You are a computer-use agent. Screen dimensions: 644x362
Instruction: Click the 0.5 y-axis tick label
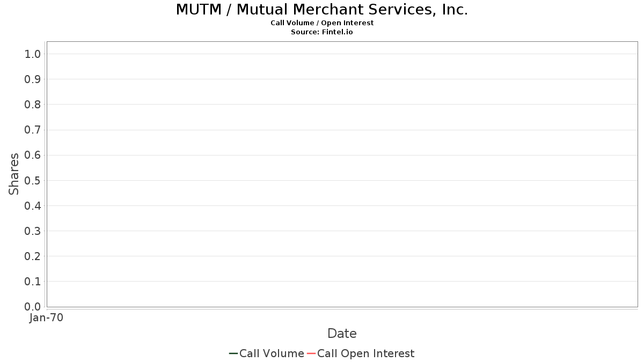pos(33,180)
